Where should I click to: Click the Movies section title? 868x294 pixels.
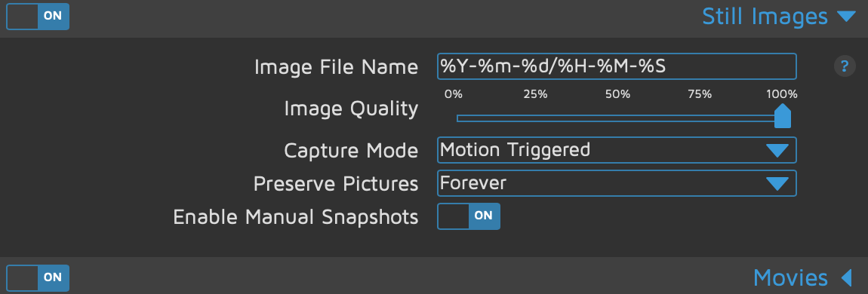pyautogui.click(x=790, y=277)
